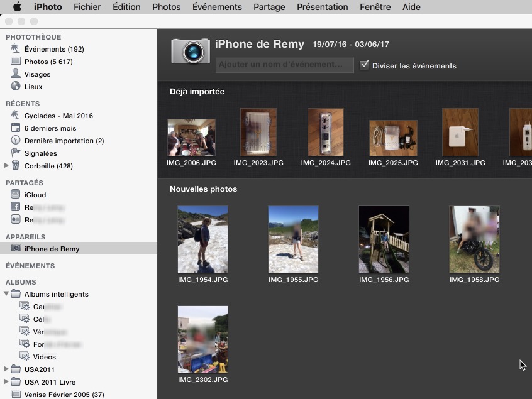
Task: Click the Cyclades - Mai 2016 event icon
Action: click(x=15, y=115)
